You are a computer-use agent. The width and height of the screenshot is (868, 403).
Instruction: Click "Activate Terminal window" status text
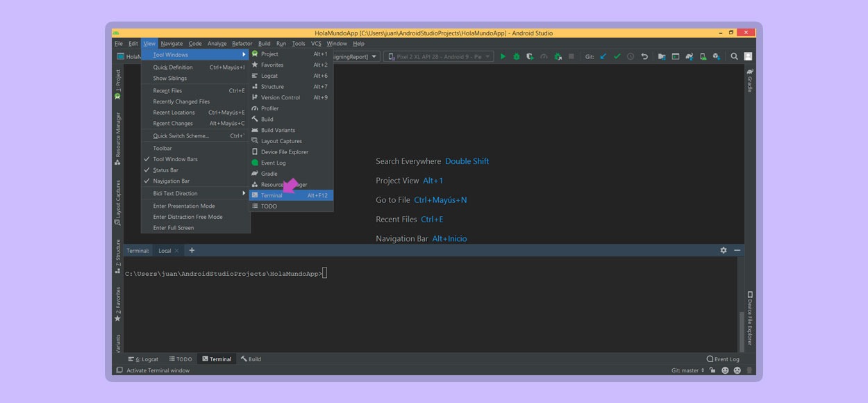pos(158,370)
